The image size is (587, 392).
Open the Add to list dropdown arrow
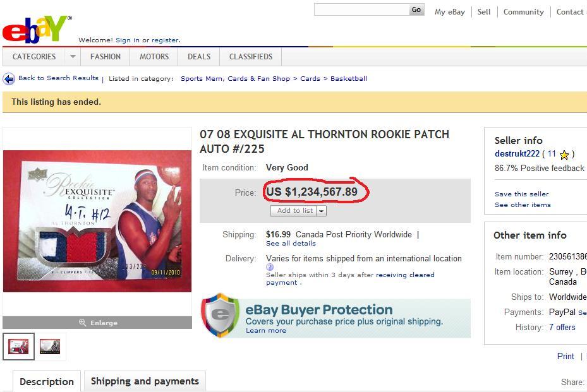(322, 211)
